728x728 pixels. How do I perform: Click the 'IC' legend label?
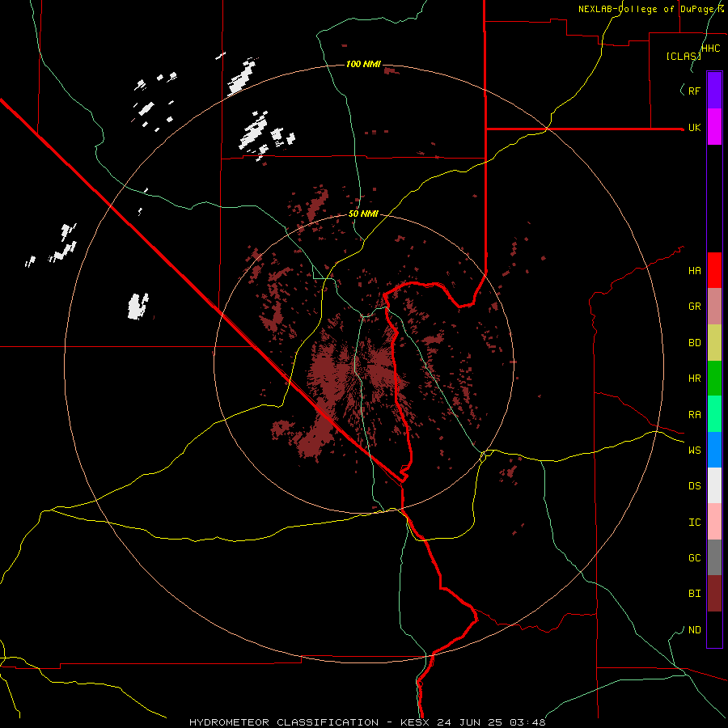point(694,523)
